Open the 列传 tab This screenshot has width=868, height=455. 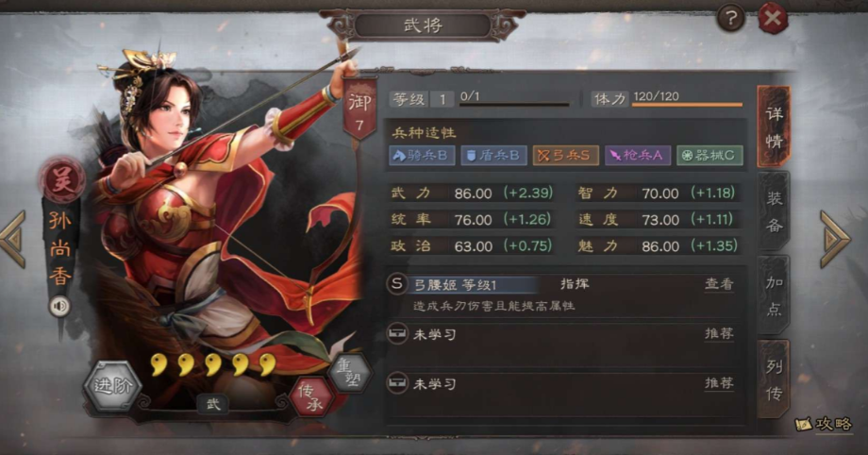tap(774, 379)
